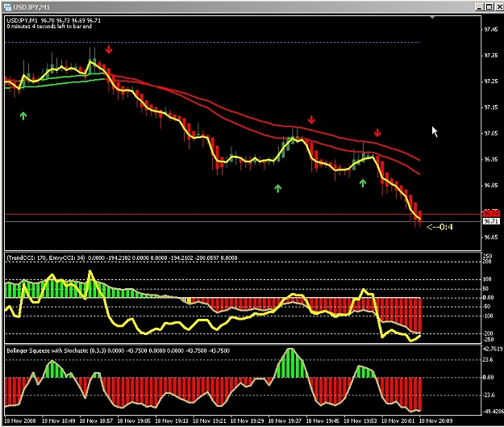Select the red sell arrow near 19:45
The image size is (504, 427).
pos(311,120)
